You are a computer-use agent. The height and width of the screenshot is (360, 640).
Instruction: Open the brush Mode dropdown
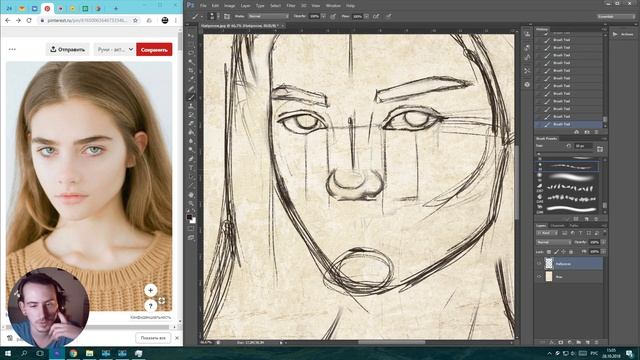268,16
